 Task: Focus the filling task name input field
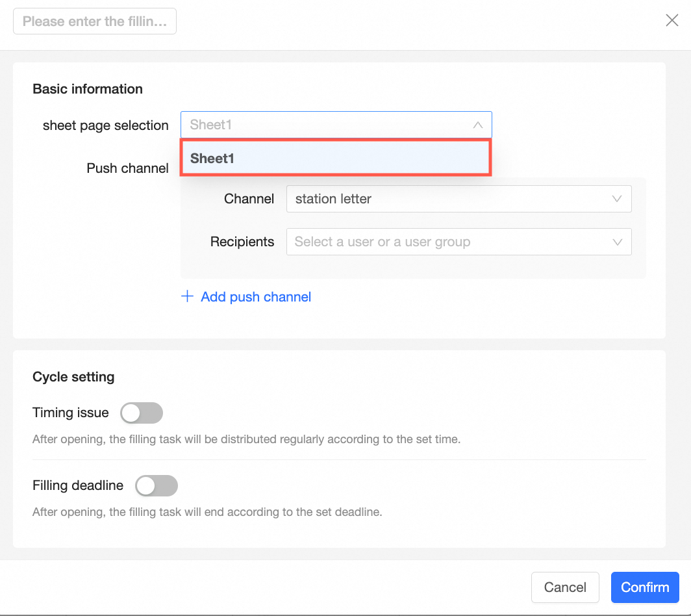pyautogui.click(x=95, y=21)
